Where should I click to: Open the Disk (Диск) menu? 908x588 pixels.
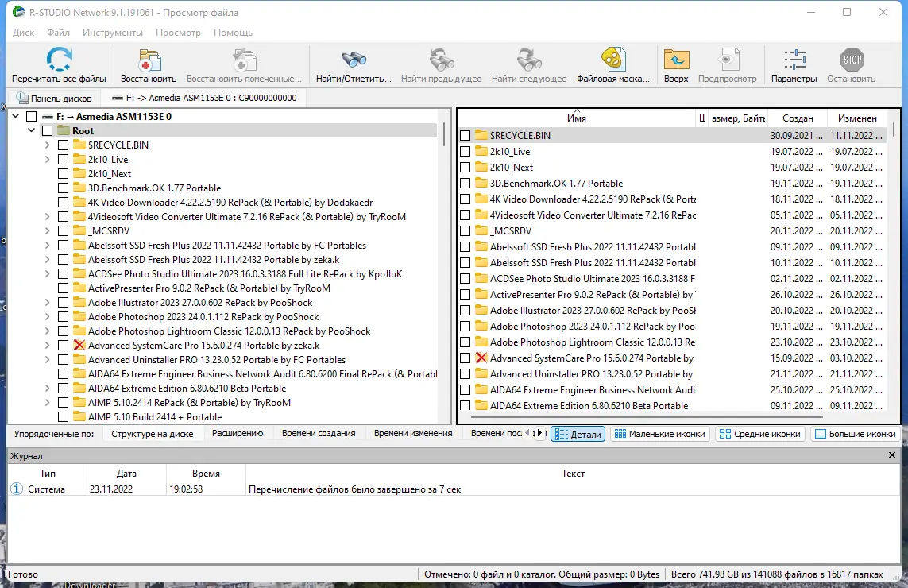pyautogui.click(x=23, y=33)
